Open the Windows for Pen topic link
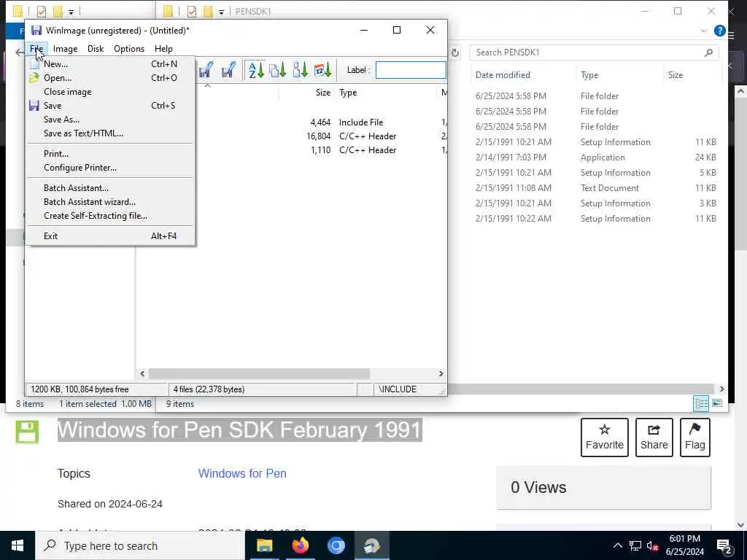Viewport: 747px width, 560px height. 242,473
